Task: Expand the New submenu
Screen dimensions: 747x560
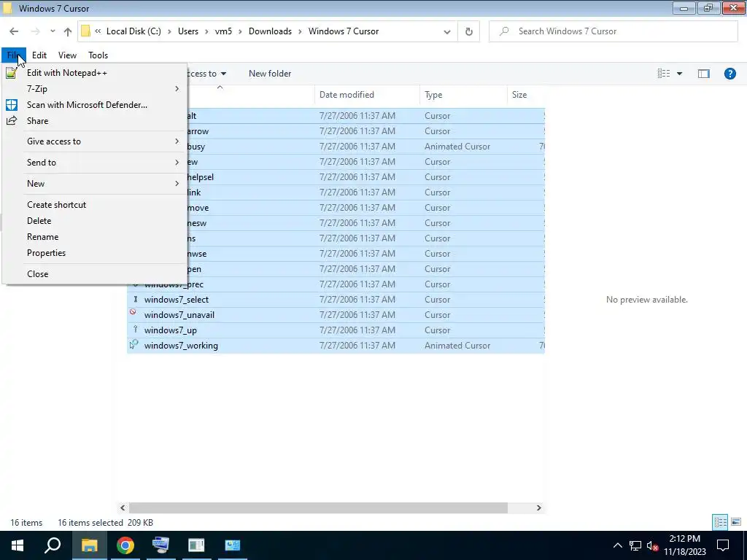Action: tap(94, 183)
